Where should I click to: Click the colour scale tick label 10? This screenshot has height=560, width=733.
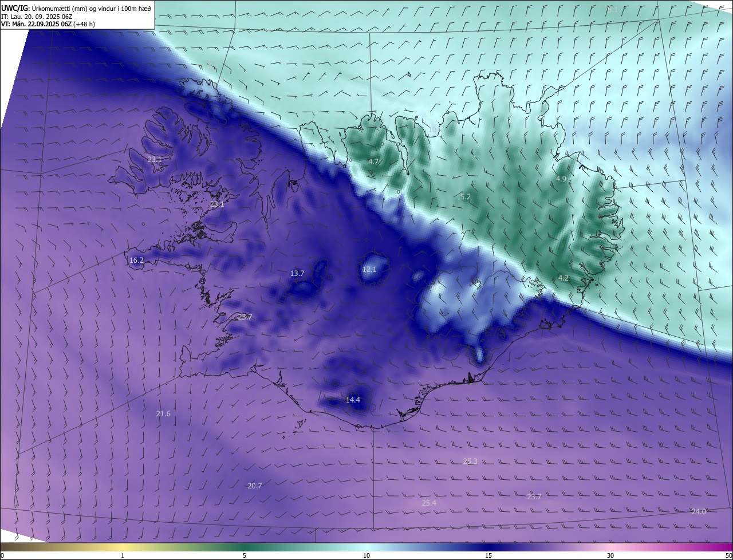pos(366,555)
